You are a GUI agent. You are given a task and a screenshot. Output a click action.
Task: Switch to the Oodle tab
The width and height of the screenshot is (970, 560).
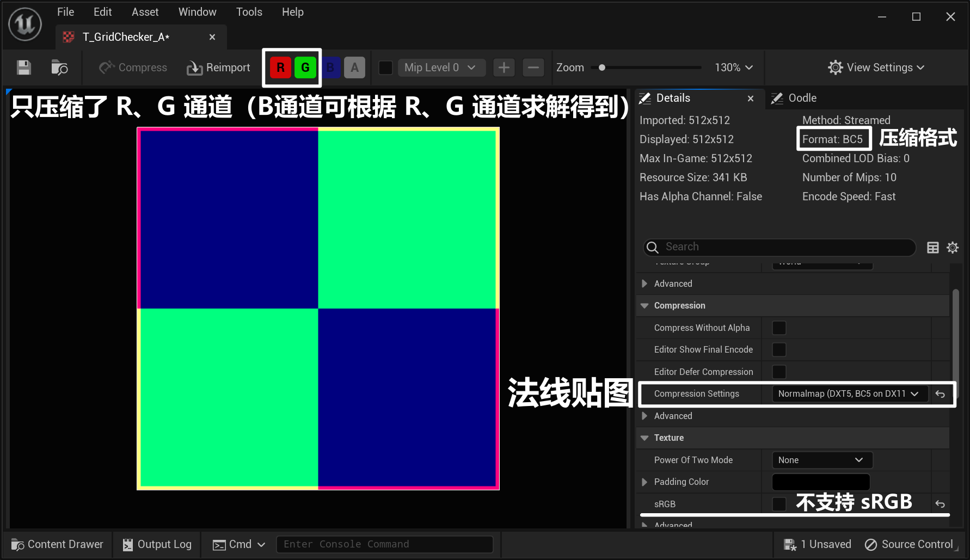(x=801, y=98)
